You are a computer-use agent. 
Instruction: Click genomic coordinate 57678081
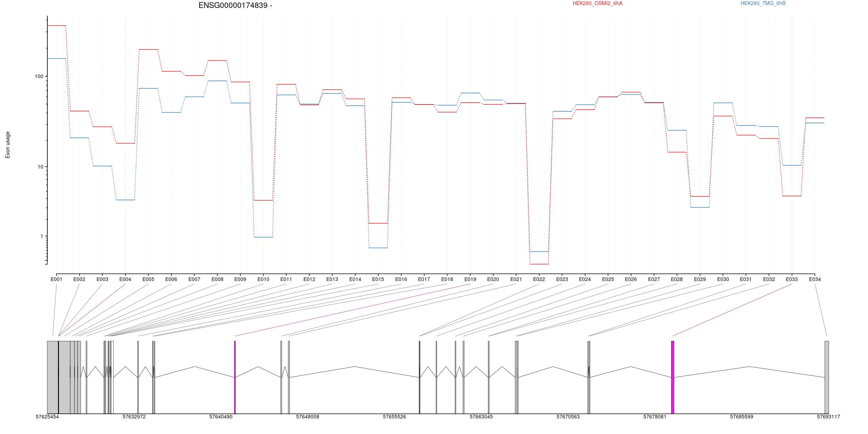coord(655,417)
